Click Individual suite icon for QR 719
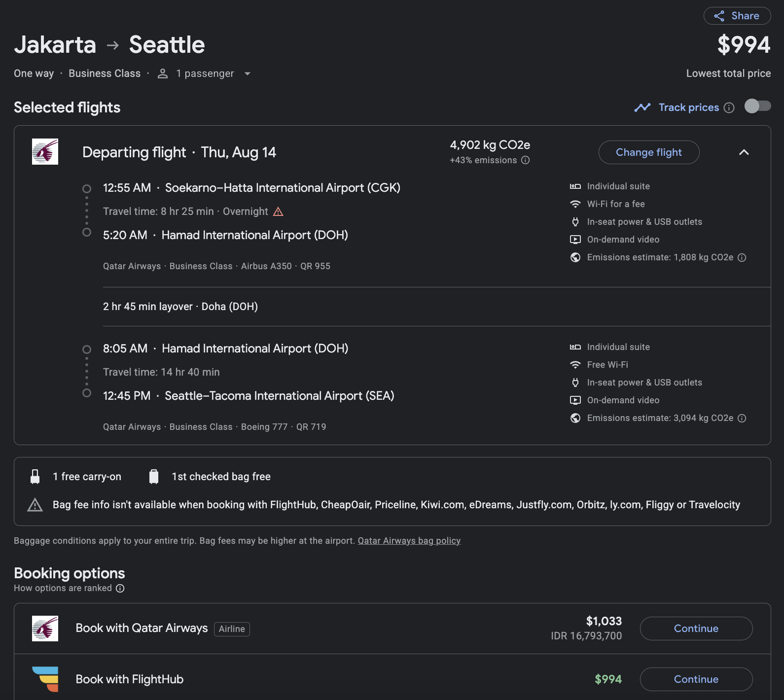The image size is (784, 700). coord(575,347)
